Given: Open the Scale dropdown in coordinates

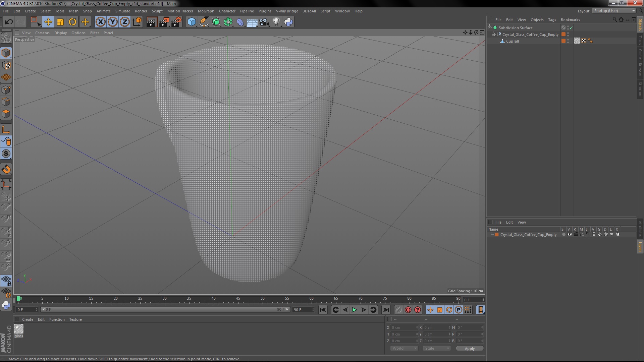Looking at the screenshot, I should (x=436, y=349).
